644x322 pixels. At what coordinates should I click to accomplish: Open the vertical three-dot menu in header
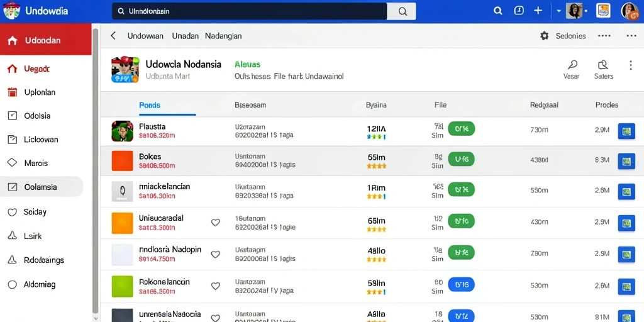[630, 65]
